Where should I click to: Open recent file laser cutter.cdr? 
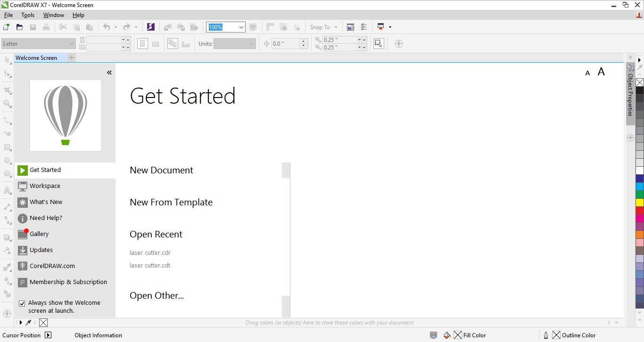coord(150,252)
